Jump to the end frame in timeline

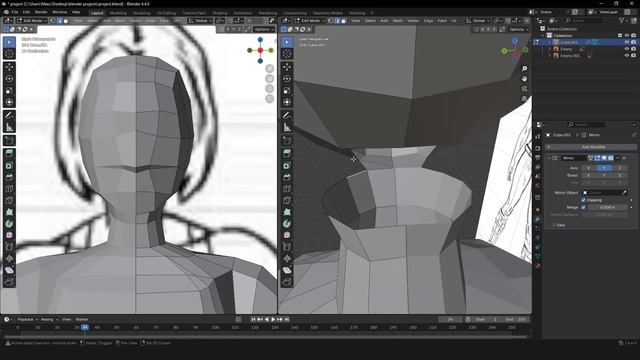[x=287, y=320]
